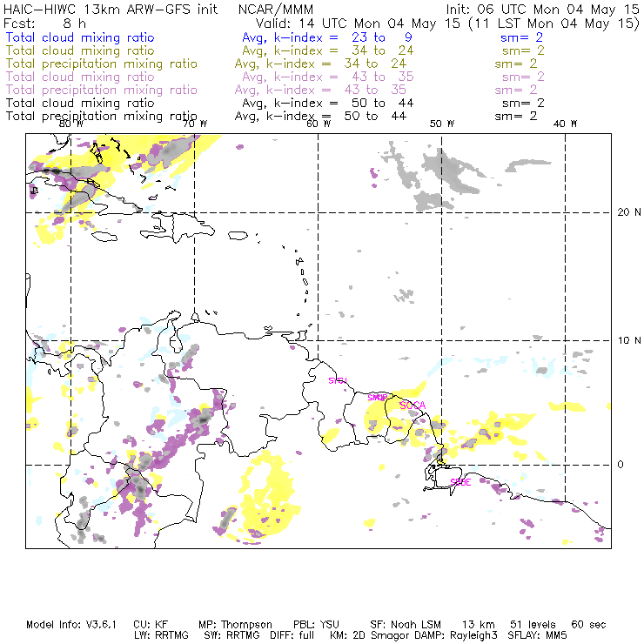Click the 20 N latitude label
The width and height of the screenshot is (644, 644).
629,212
